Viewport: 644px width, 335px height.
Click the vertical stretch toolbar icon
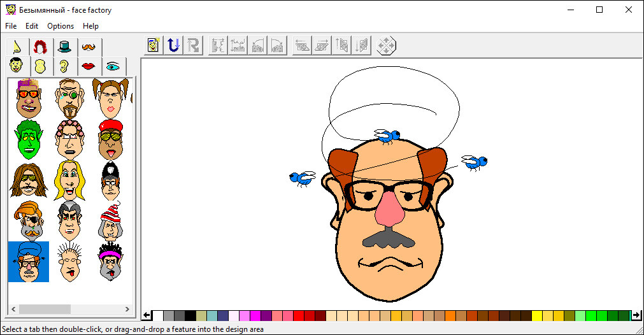238,45
